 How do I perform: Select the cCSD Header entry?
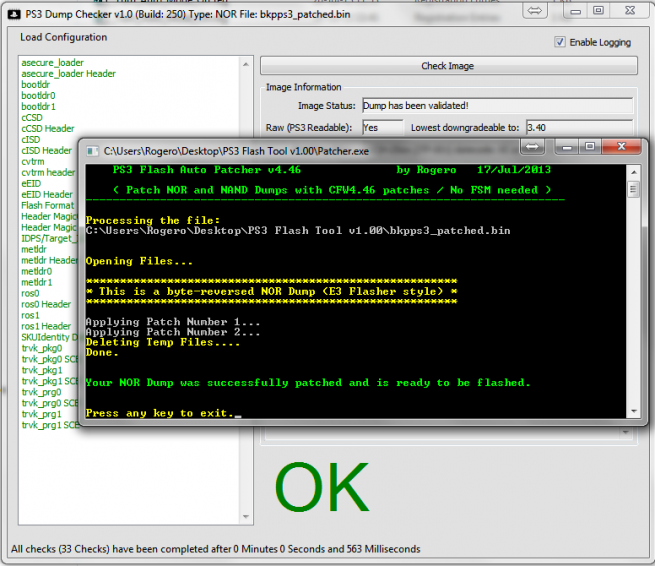point(48,128)
